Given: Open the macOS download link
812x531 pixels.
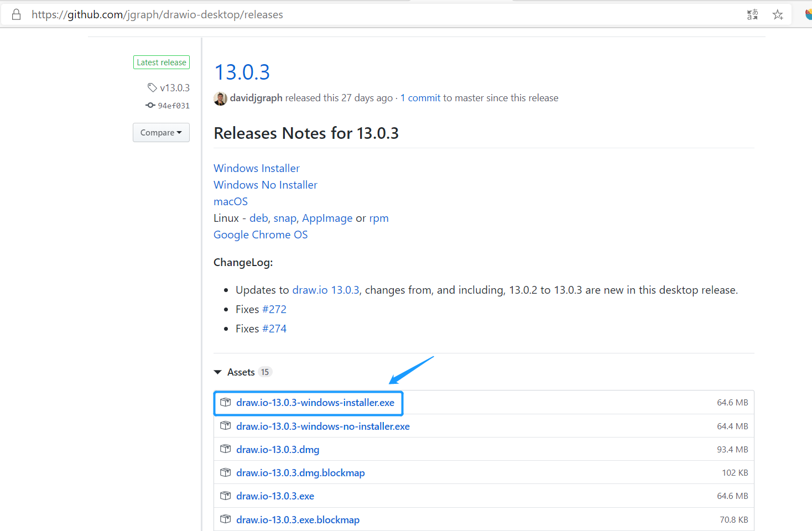Looking at the screenshot, I should click(231, 201).
